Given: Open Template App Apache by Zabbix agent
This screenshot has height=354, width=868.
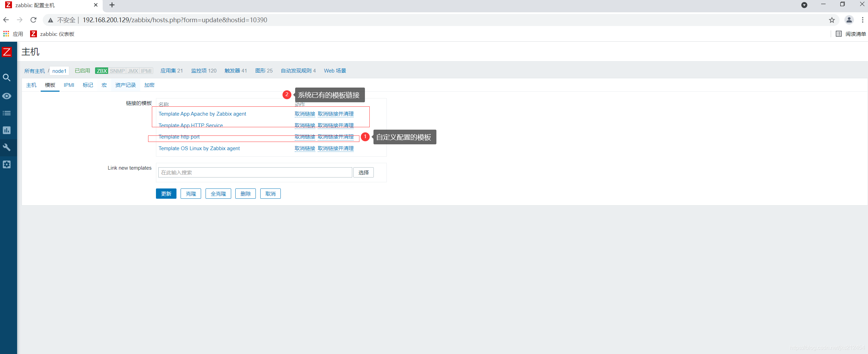Looking at the screenshot, I should tap(202, 114).
